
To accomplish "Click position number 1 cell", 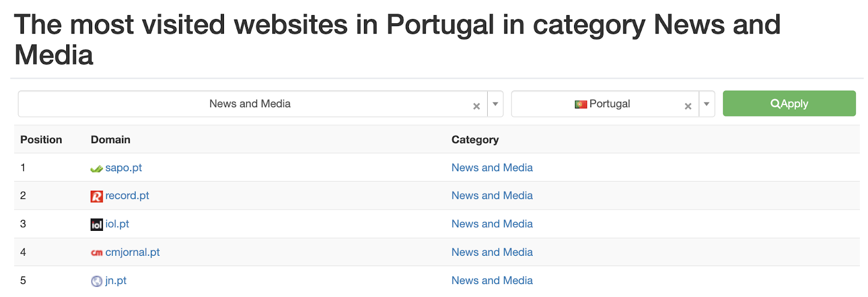I will pos(23,167).
